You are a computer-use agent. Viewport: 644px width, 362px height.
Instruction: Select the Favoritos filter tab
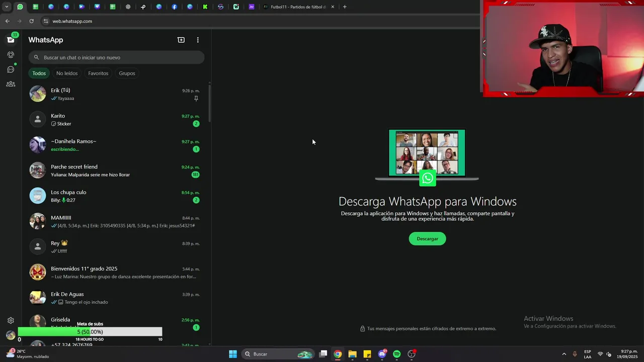98,73
